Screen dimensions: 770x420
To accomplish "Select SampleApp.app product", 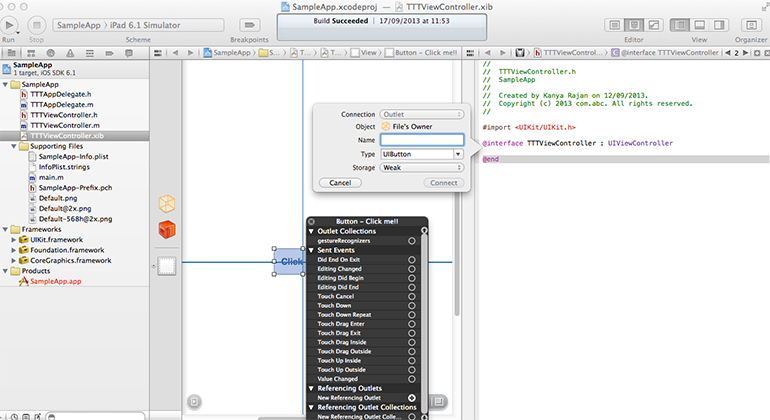I will pos(55,281).
